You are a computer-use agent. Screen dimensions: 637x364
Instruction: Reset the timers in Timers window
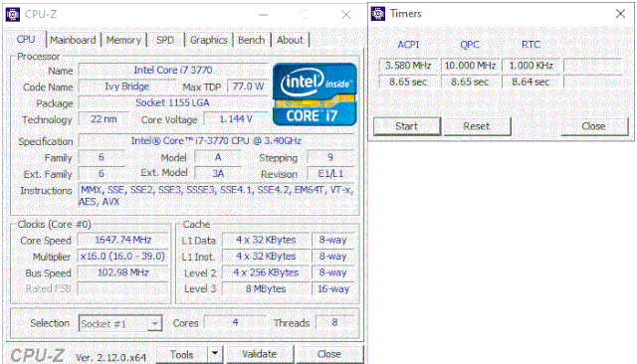click(477, 126)
